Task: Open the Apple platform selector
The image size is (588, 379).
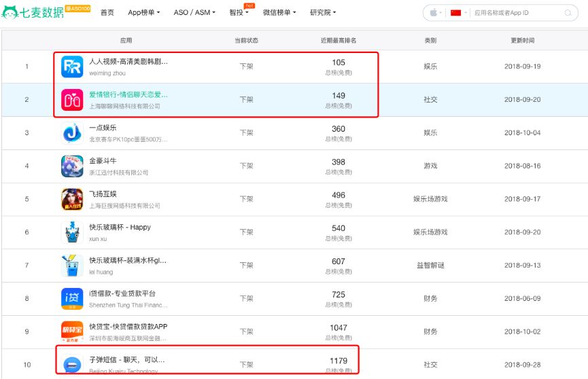Action: [435, 13]
